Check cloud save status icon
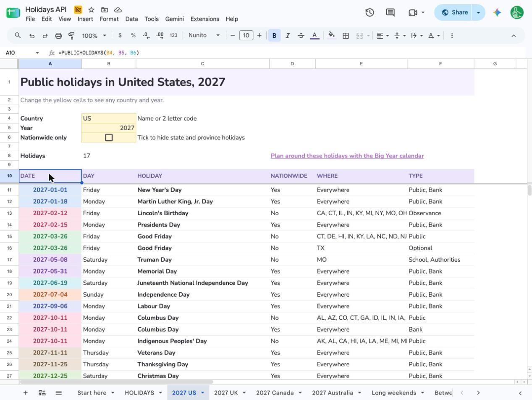532x400 pixels. (118, 10)
